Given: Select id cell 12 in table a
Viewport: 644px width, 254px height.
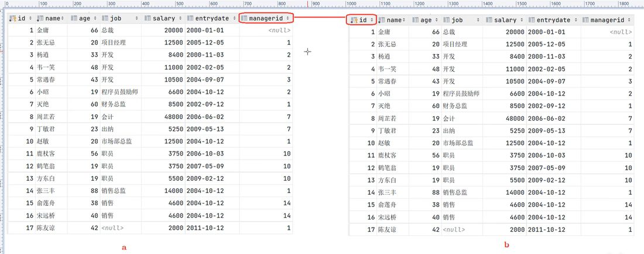Looking at the screenshot, I should pos(21,167).
